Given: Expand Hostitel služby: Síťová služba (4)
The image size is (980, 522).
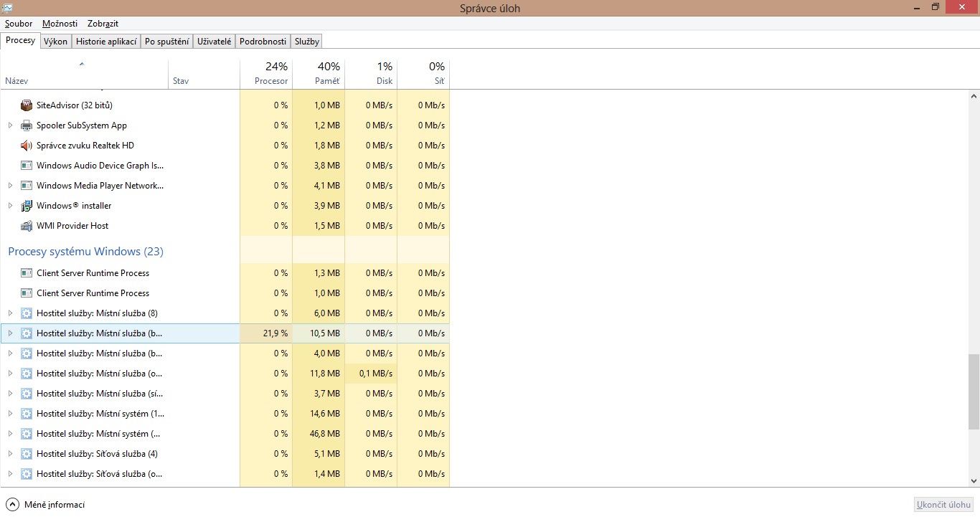Looking at the screenshot, I should (10, 454).
